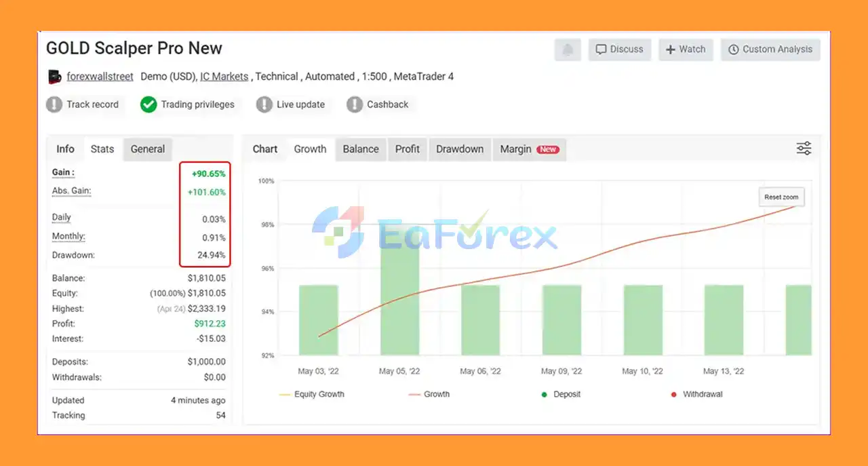Open the chart settings sliders icon
This screenshot has width=868, height=466.
point(804,149)
